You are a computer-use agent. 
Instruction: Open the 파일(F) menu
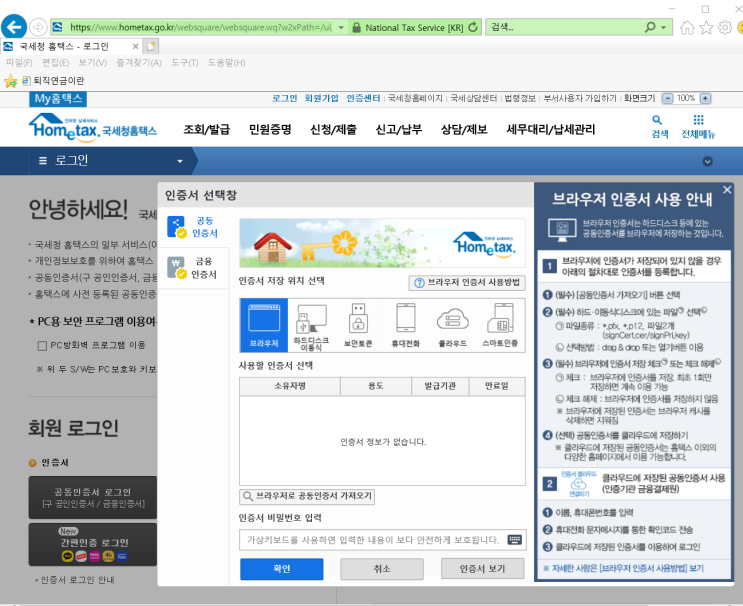click(x=19, y=63)
